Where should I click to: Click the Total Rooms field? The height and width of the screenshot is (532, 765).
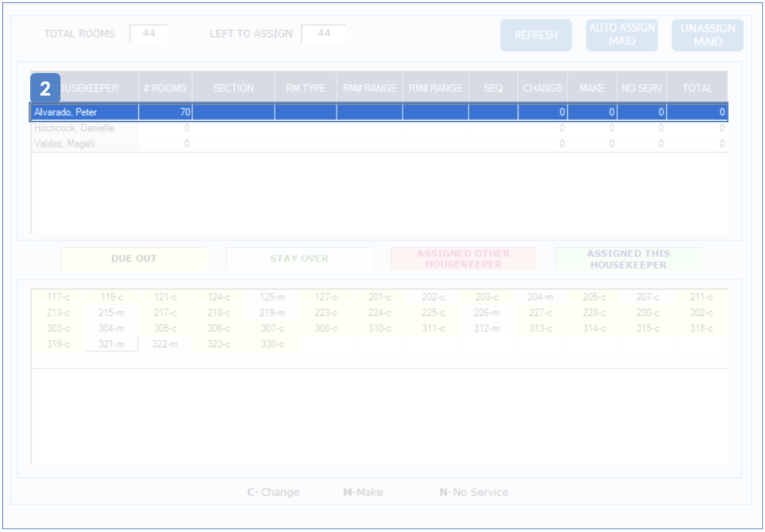point(148,34)
